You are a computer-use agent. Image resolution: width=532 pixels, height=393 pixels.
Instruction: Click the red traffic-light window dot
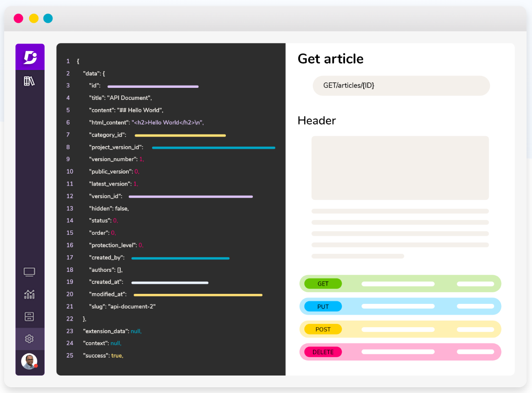[x=18, y=18]
